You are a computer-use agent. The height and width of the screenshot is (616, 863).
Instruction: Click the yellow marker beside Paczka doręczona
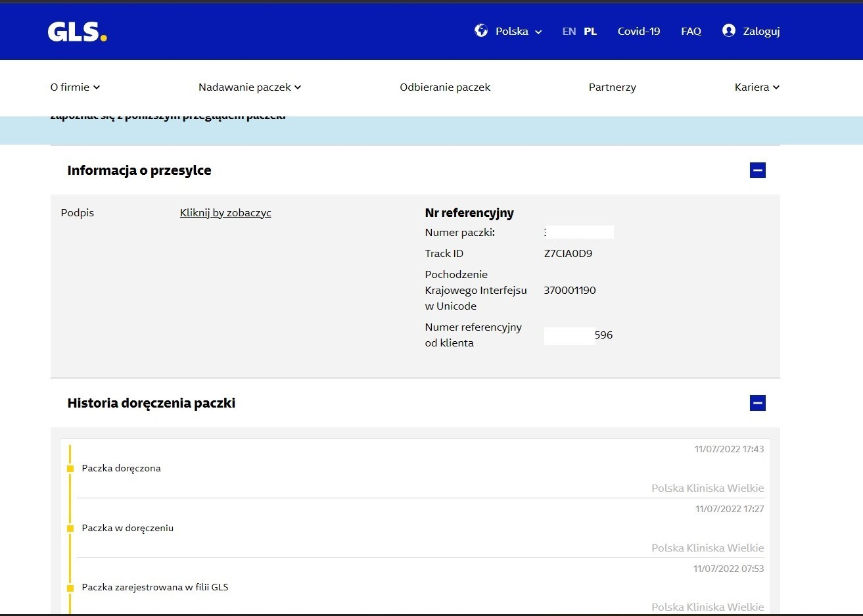pyautogui.click(x=70, y=469)
